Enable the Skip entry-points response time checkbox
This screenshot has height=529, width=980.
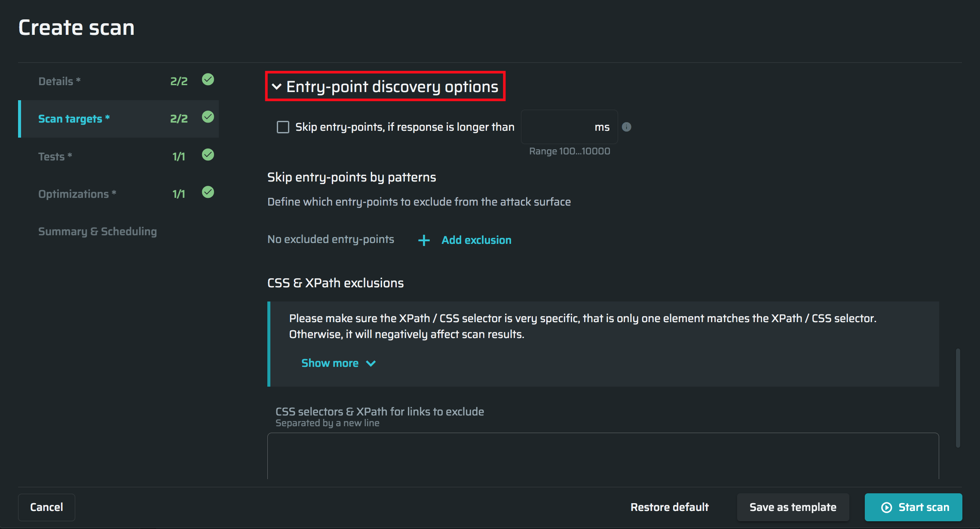(x=283, y=127)
